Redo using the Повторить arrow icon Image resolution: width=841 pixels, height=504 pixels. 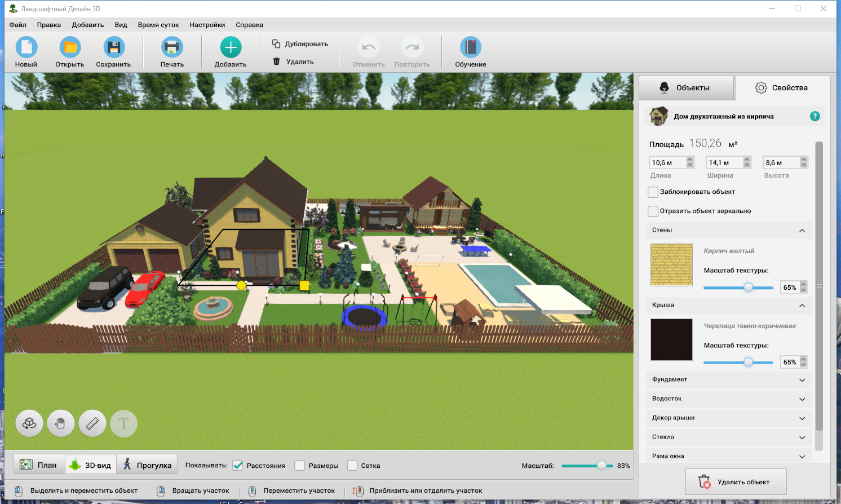tap(412, 47)
